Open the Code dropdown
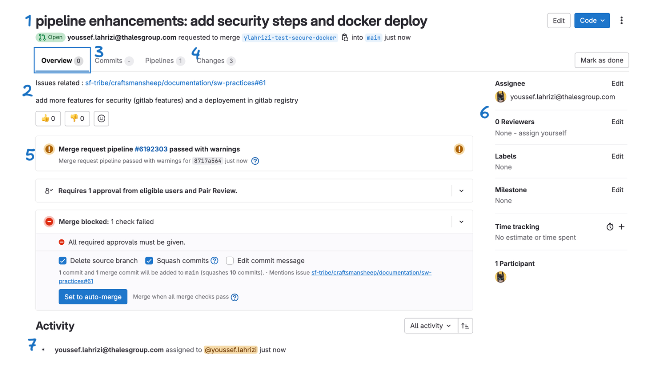Screen dimensions: 660x368 592,20
